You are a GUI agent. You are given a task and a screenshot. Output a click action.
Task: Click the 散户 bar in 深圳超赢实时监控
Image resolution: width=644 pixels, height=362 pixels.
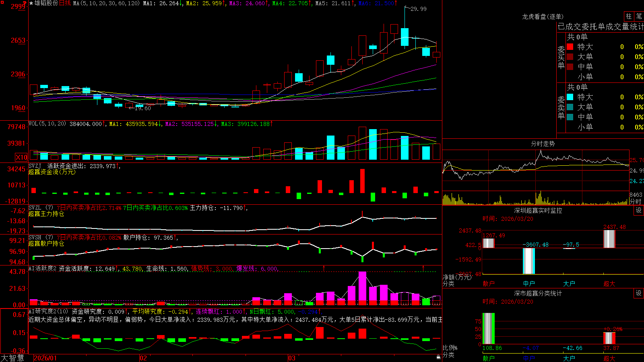point(488,243)
